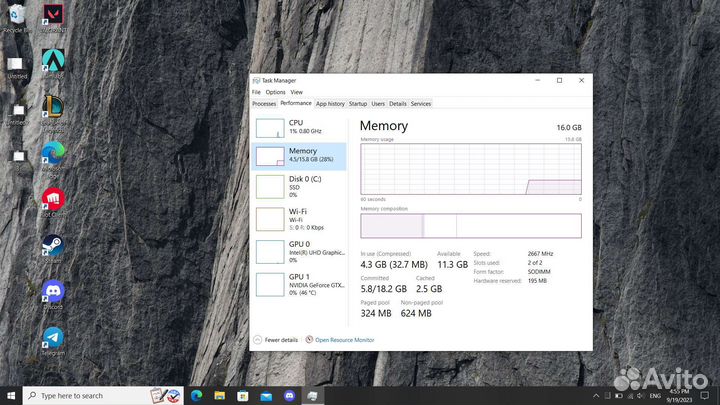
Task: Launch the VALORANT desktop shortcut
Action: click(x=53, y=17)
